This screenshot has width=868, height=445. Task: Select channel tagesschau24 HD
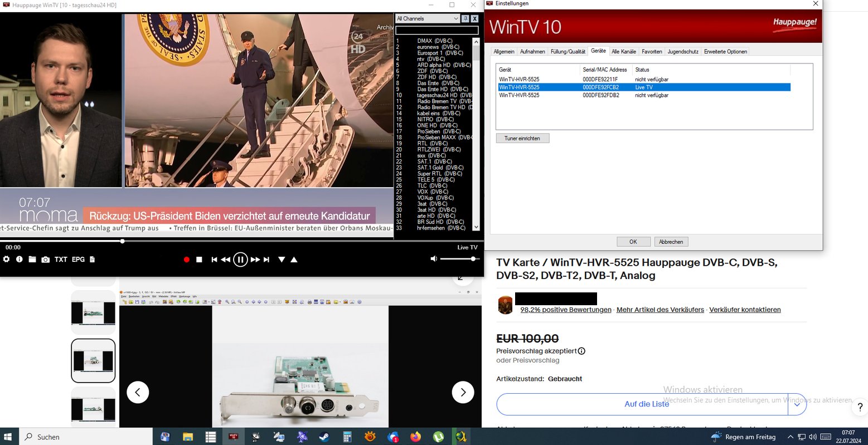coord(434,95)
